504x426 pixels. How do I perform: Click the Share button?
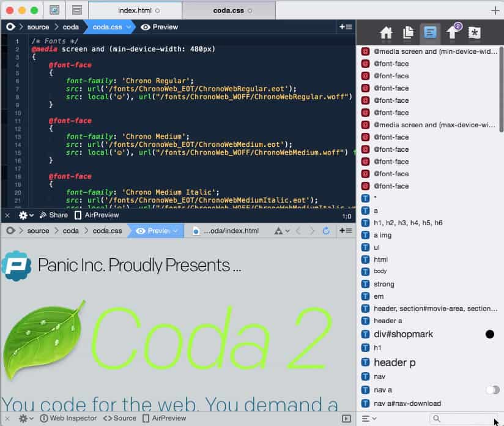(x=54, y=215)
